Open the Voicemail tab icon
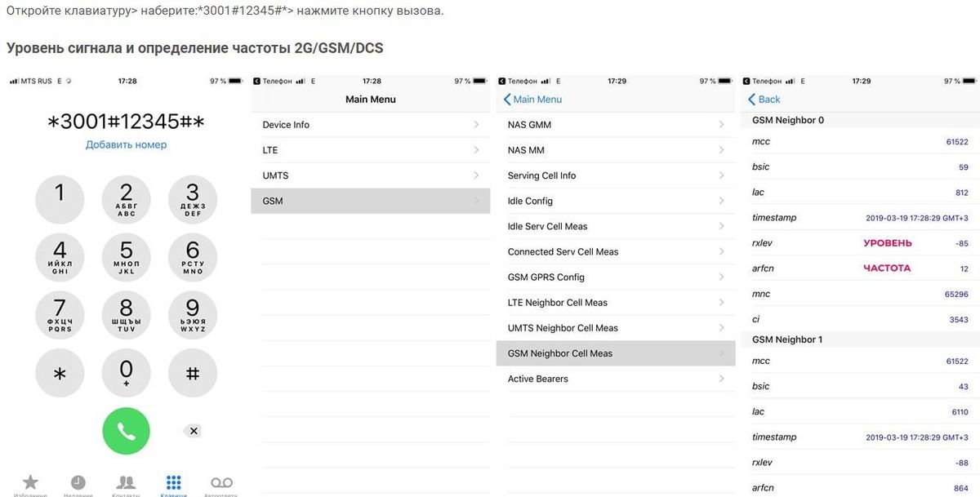 (x=221, y=482)
